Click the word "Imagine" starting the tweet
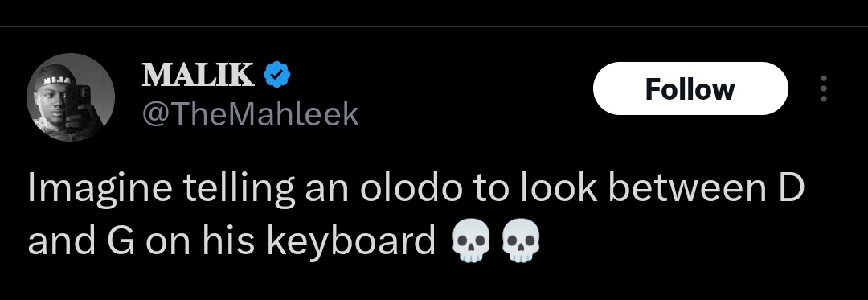 coord(100,188)
